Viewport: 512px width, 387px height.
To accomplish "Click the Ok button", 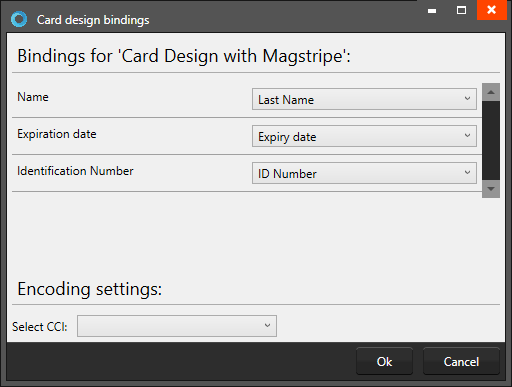I will pyautogui.click(x=384, y=361).
